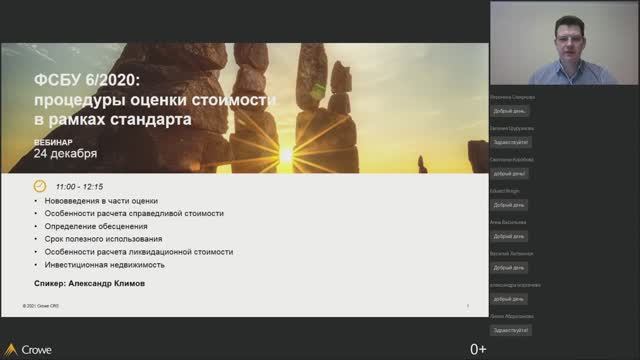Click the chat participant name starting 'Eduard'
The height and width of the screenshot is (360, 640).
coord(504,191)
